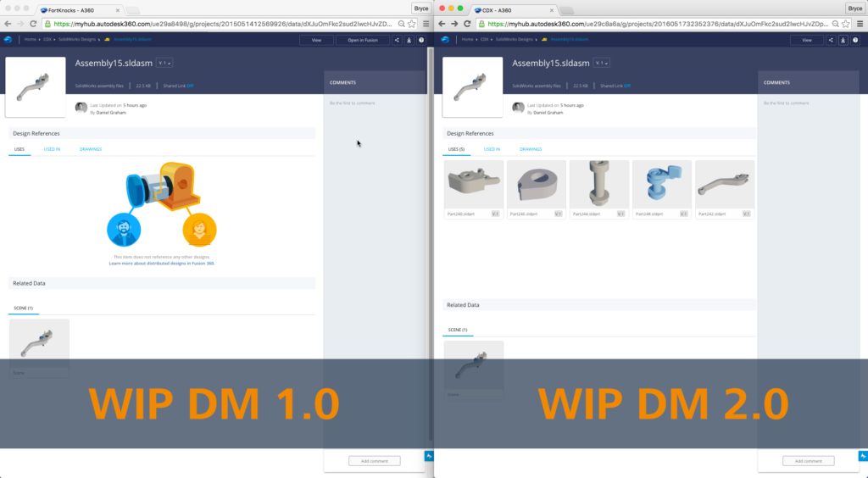Download the file in FortKnocks window
This screenshot has height=478, width=868.
pyautogui.click(x=409, y=40)
